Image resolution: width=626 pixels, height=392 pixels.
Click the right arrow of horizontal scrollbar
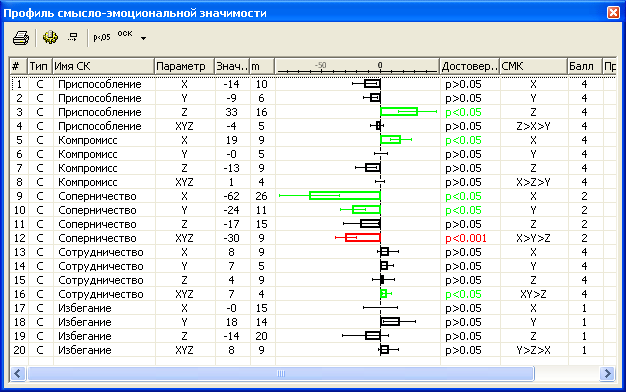pyautogui.click(x=608, y=374)
